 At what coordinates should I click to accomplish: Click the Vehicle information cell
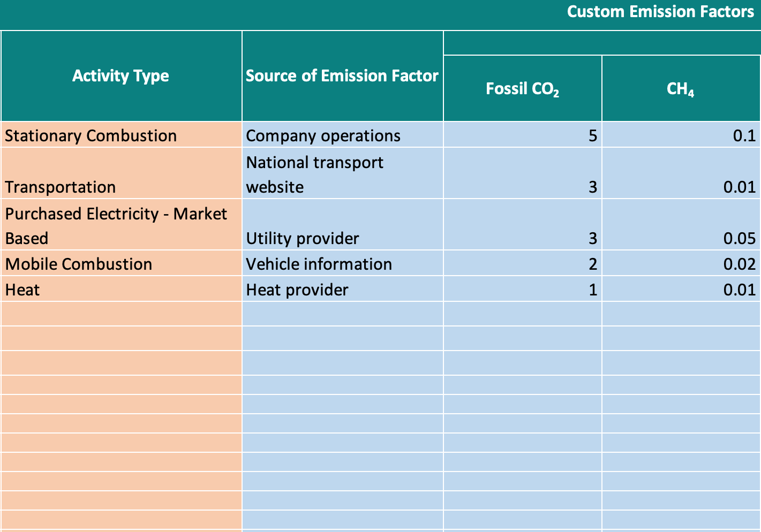[x=318, y=264]
